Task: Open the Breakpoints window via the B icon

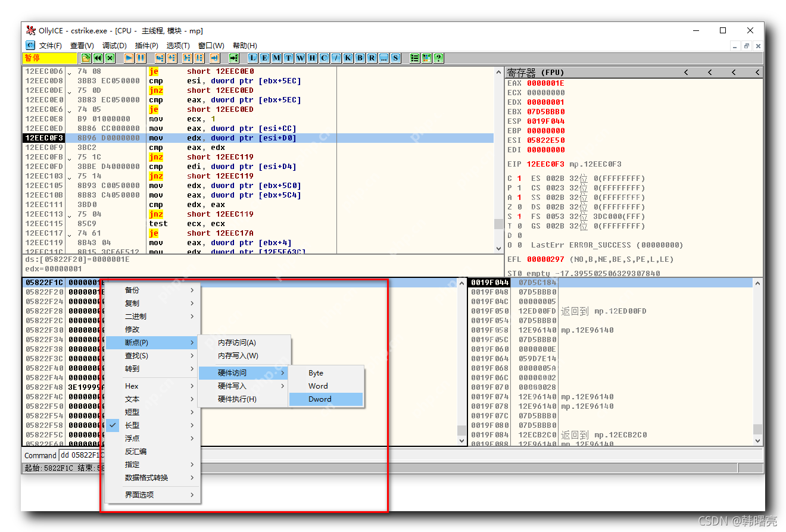Action: point(360,58)
